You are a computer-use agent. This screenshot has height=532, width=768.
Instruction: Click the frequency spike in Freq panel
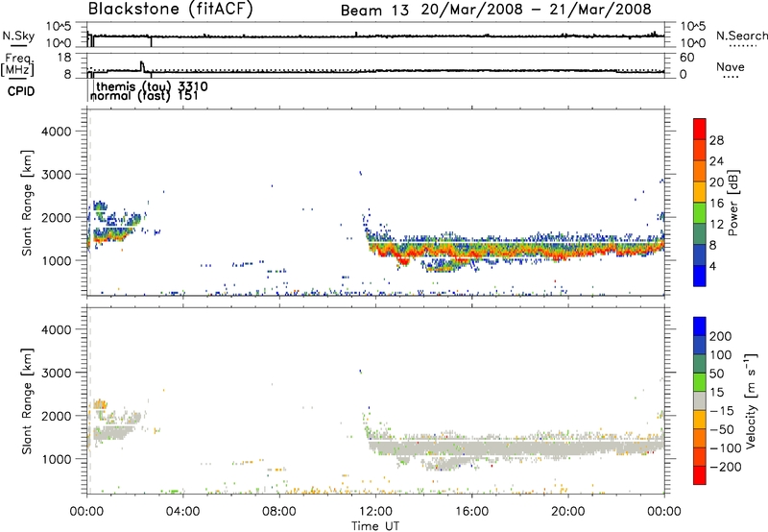coord(142,65)
